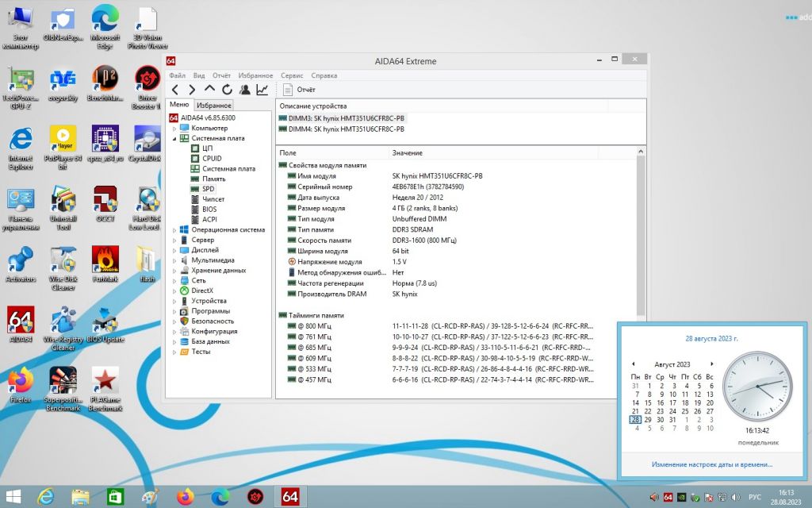Select the ЦП item in the tree
This screenshot has width=812, height=508.
point(207,148)
